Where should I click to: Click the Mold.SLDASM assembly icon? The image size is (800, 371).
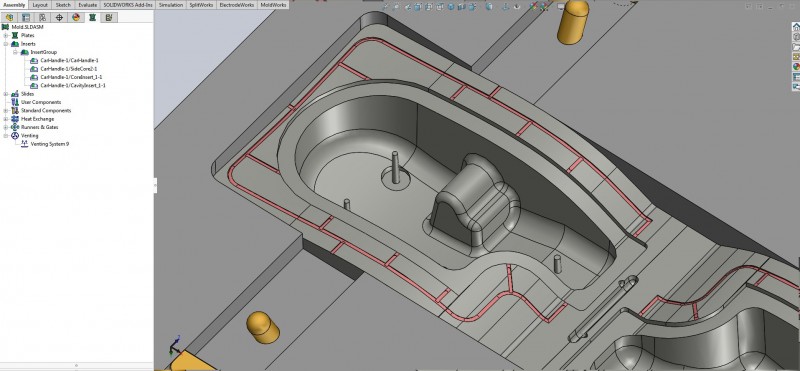pos(6,27)
